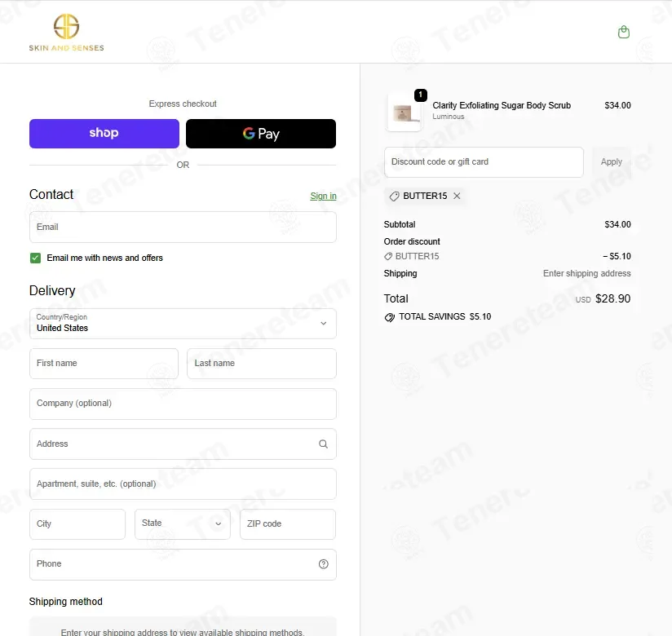Focus the Email input field

coord(183,227)
